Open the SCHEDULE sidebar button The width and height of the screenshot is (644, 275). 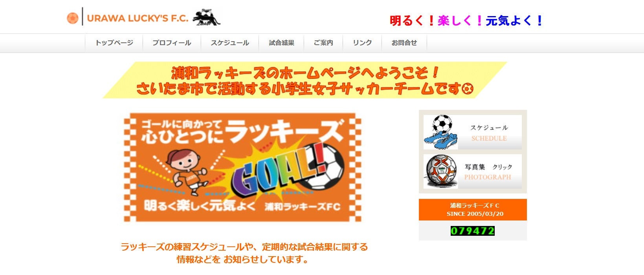(473, 132)
